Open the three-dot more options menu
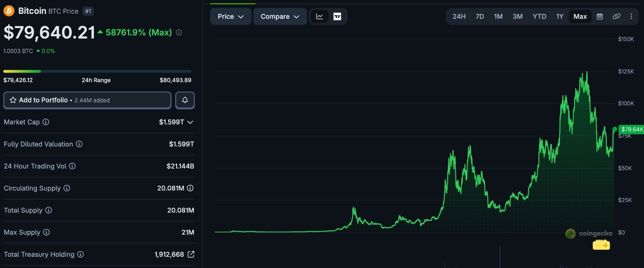The width and height of the screenshot is (644, 268). point(631,16)
